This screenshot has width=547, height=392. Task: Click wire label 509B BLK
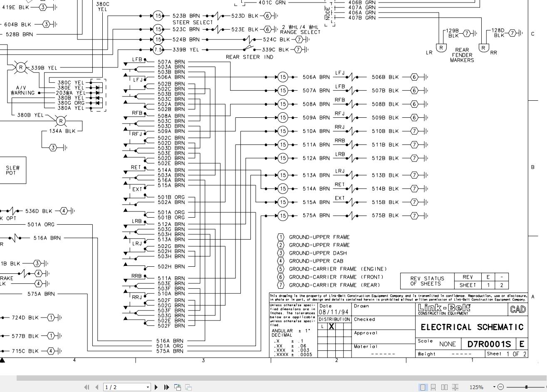[x=385, y=118]
